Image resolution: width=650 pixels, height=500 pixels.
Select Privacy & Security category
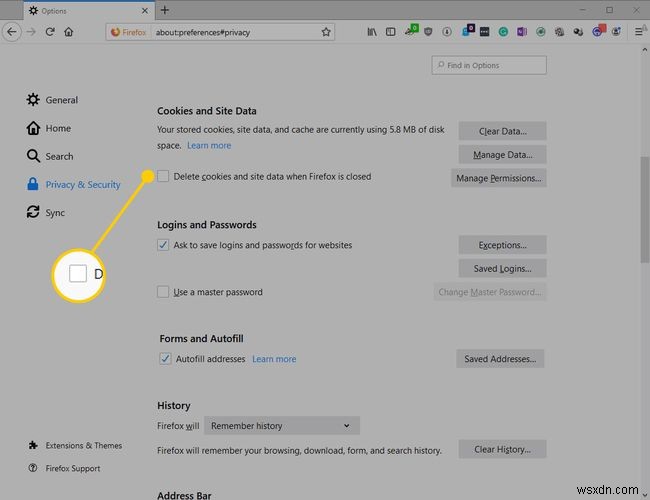[73, 184]
